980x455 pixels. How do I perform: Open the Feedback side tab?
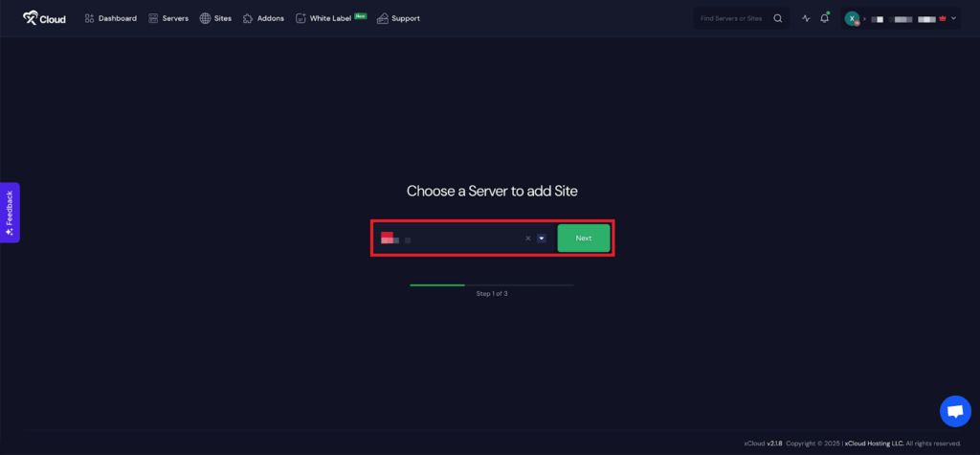click(x=10, y=212)
